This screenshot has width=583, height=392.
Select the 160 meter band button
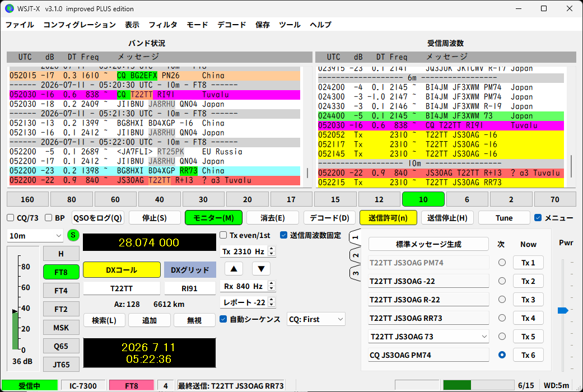[x=27, y=199]
